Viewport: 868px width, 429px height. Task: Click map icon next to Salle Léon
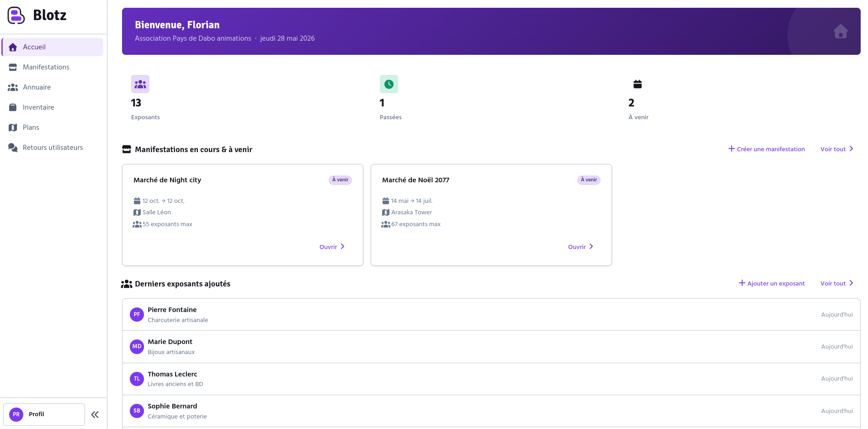(x=137, y=212)
